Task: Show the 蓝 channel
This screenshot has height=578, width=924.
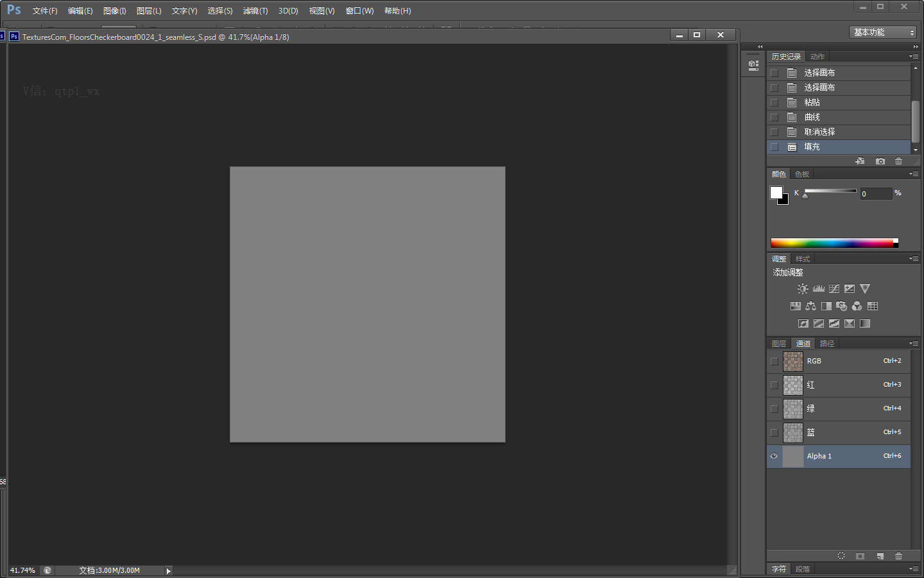Action: (774, 432)
